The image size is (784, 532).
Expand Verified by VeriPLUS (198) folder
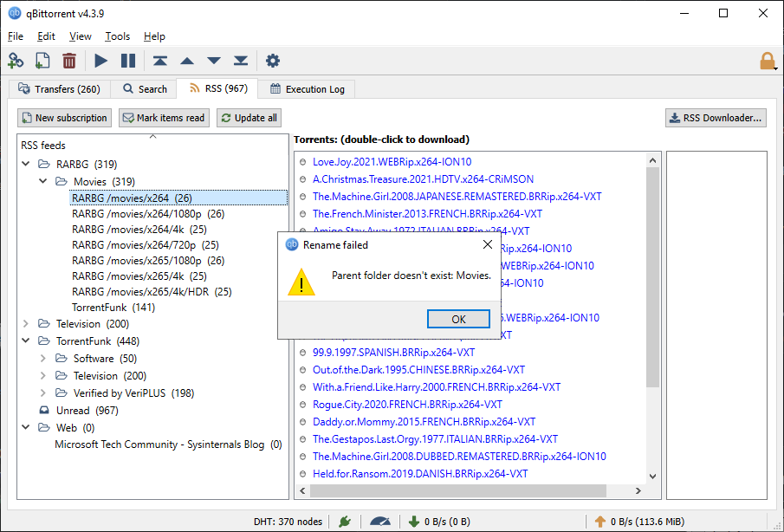pos(43,393)
